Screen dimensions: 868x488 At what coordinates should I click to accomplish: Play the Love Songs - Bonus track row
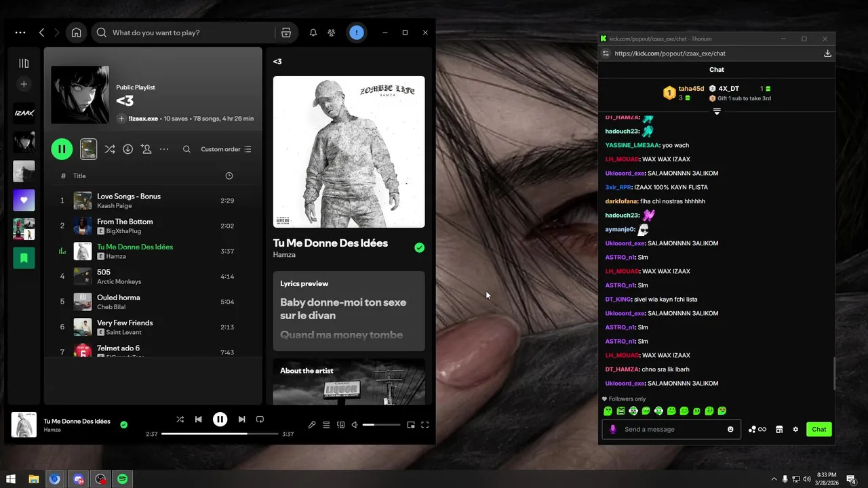(153, 201)
